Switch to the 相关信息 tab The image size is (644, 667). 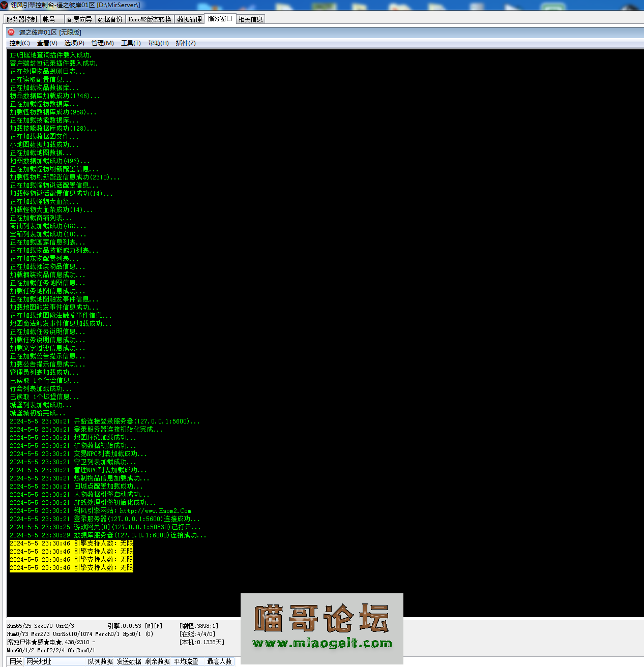click(x=250, y=19)
